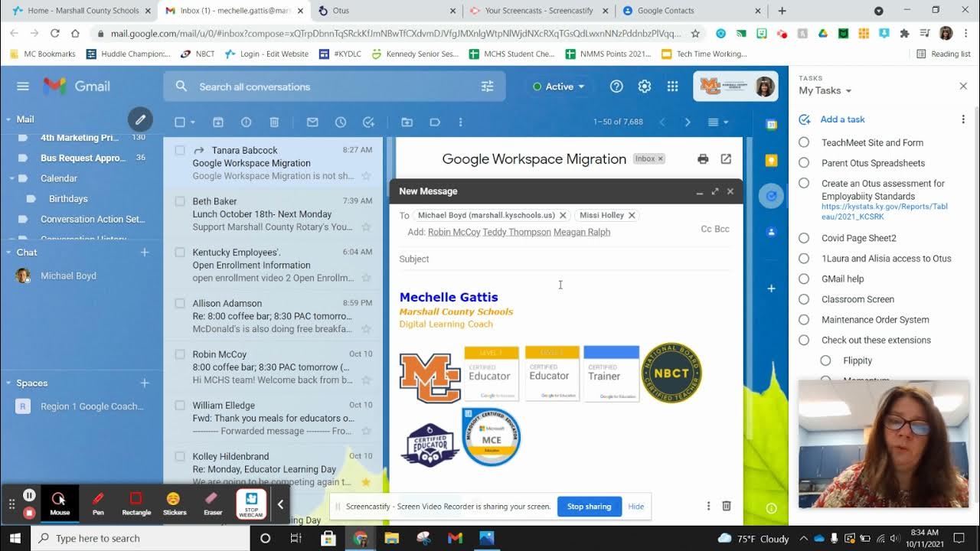Image resolution: width=980 pixels, height=551 pixels.
Task: Click the move to folder icon
Action: pos(407,122)
